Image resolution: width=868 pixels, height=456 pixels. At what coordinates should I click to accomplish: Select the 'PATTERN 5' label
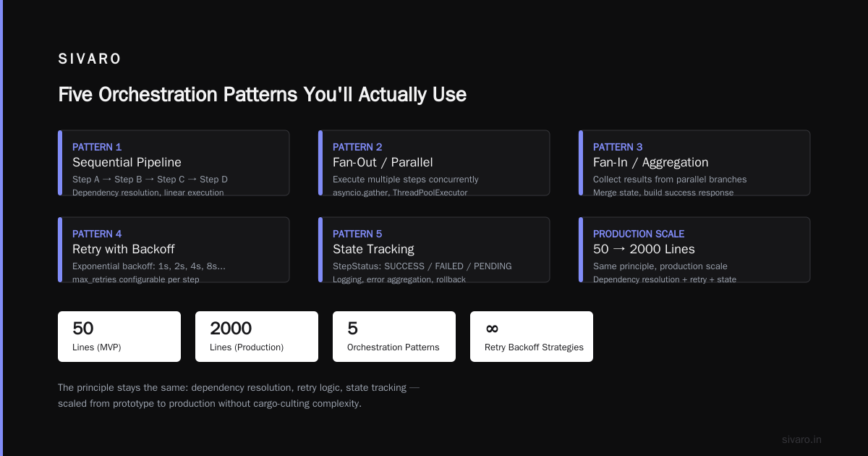(x=357, y=234)
